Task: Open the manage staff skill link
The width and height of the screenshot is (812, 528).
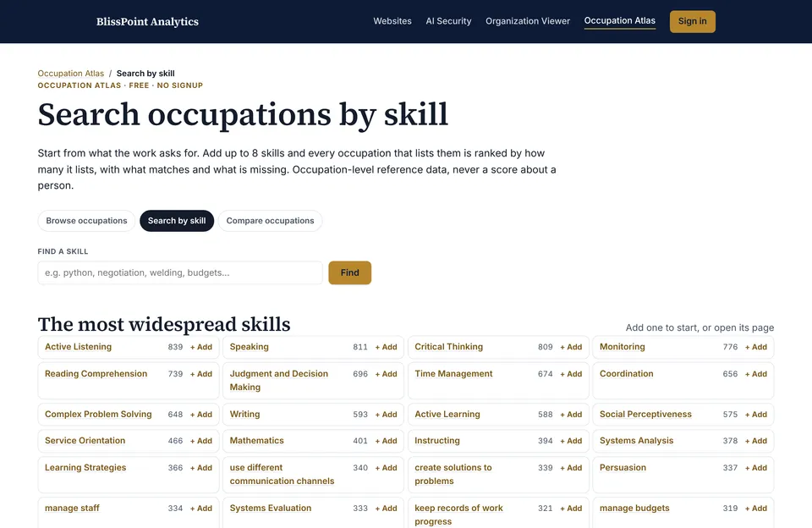Action: pos(72,508)
